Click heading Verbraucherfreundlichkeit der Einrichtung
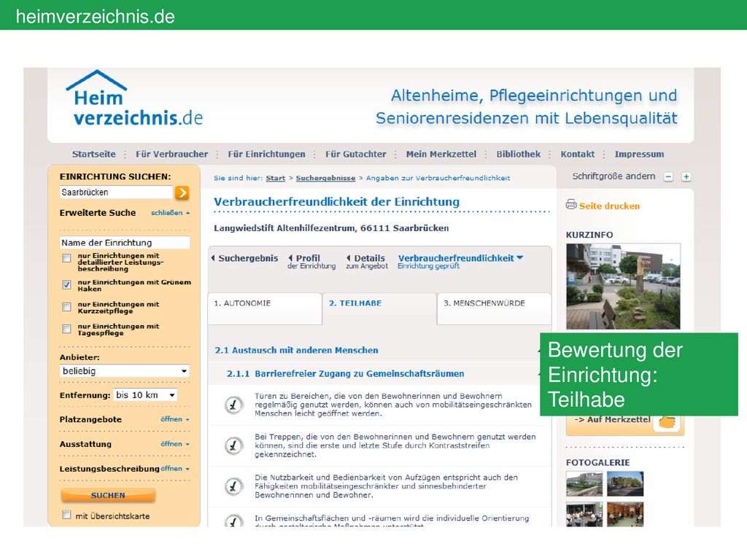 [336, 201]
